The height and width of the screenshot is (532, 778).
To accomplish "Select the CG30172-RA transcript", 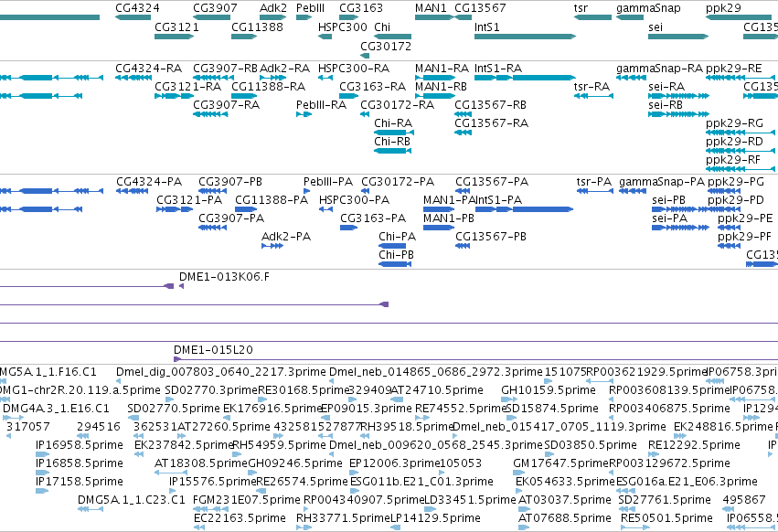I will tap(365, 114).
